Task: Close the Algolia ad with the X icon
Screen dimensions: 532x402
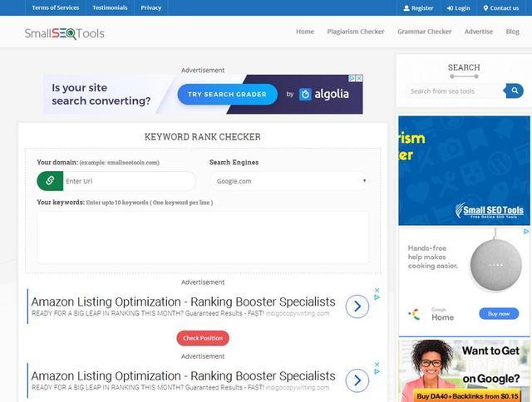Action: [x=359, y=78]
